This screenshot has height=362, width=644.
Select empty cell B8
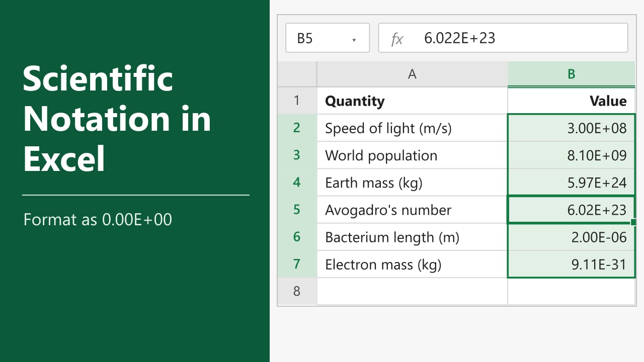[x=571, y=291]
